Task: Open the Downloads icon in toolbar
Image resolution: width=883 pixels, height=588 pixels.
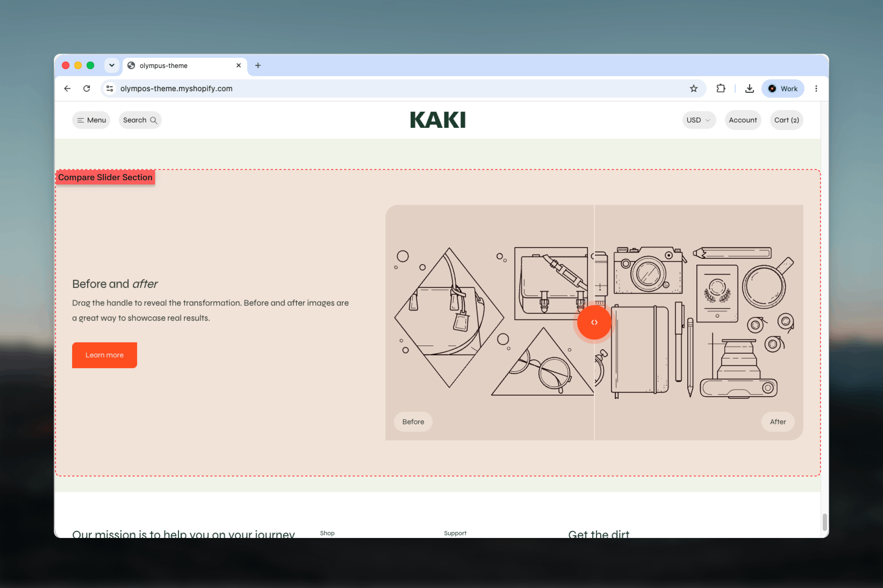Action: click(x=749, y=88)
